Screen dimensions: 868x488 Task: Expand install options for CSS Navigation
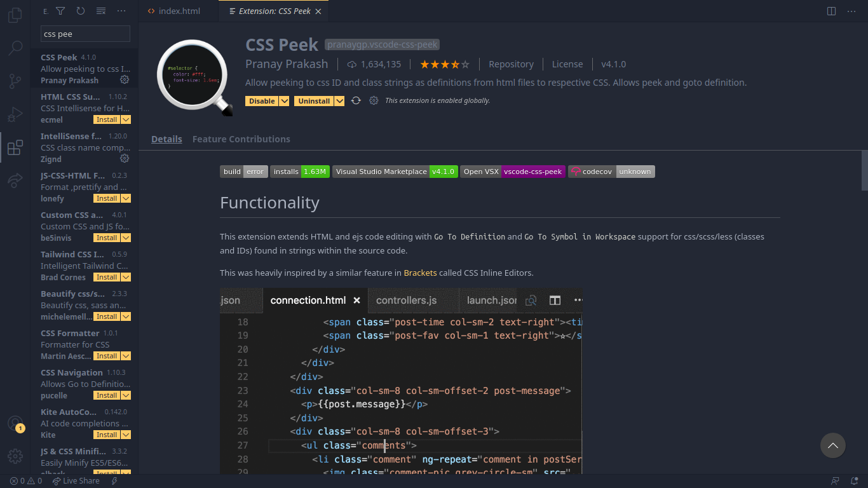click(x=126, y=395)
